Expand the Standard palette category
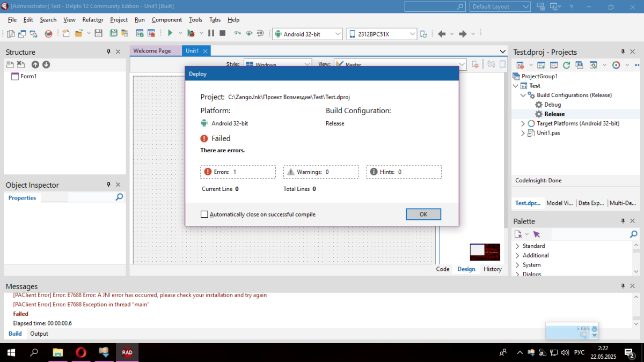Viewport: 644px width, 362px height. click(x=517, y=246)
